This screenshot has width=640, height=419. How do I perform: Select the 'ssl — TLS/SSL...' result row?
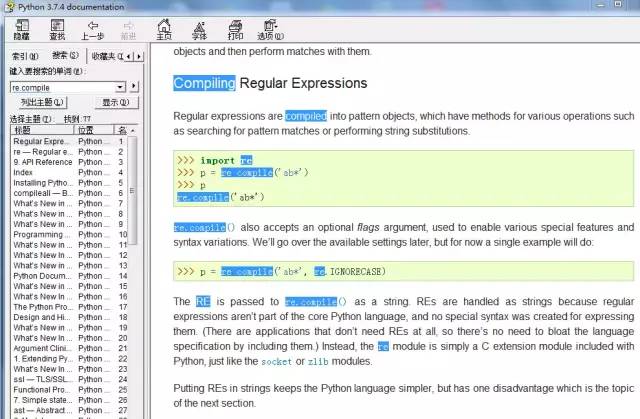(x=69, y=379)
